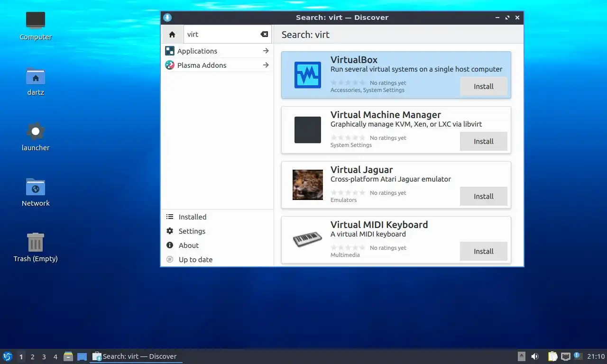The width and height of the screenshot is (607, 364).
Task: Select the Network desktop folder icon
Action: (36, 187)
